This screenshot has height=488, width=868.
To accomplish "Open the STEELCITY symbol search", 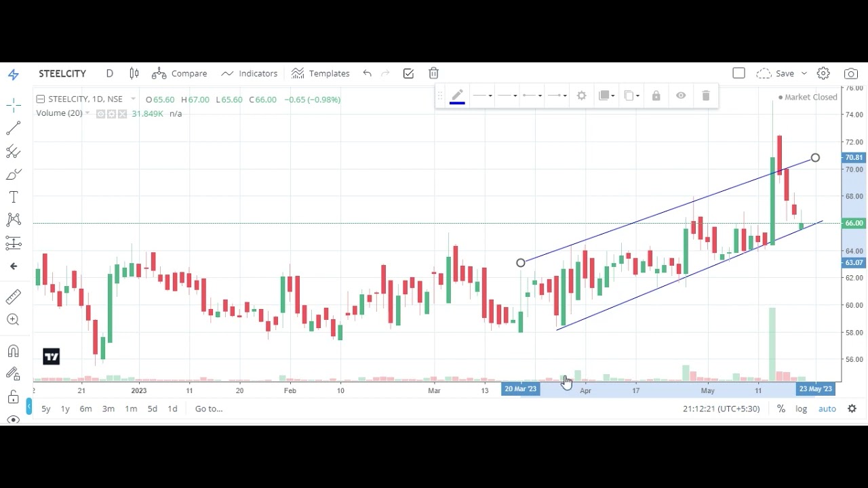I will pyautogui.click(x=62, y=73).
